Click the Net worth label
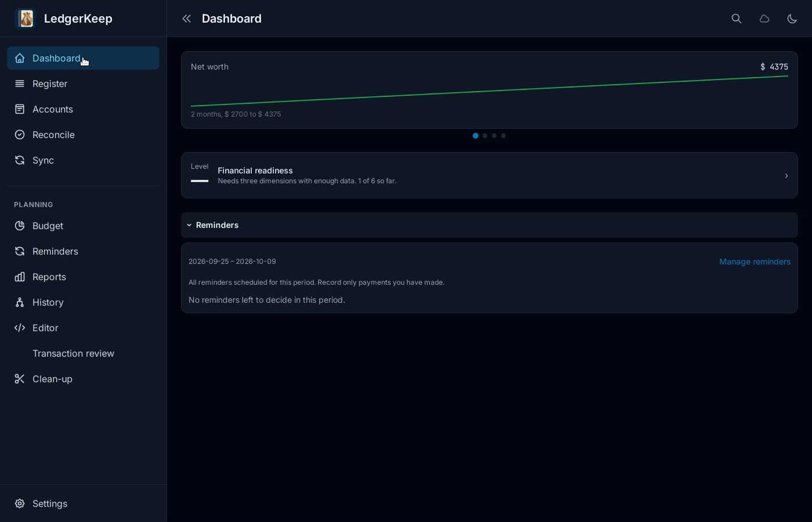The image size is (812, 522). (209, 67)
